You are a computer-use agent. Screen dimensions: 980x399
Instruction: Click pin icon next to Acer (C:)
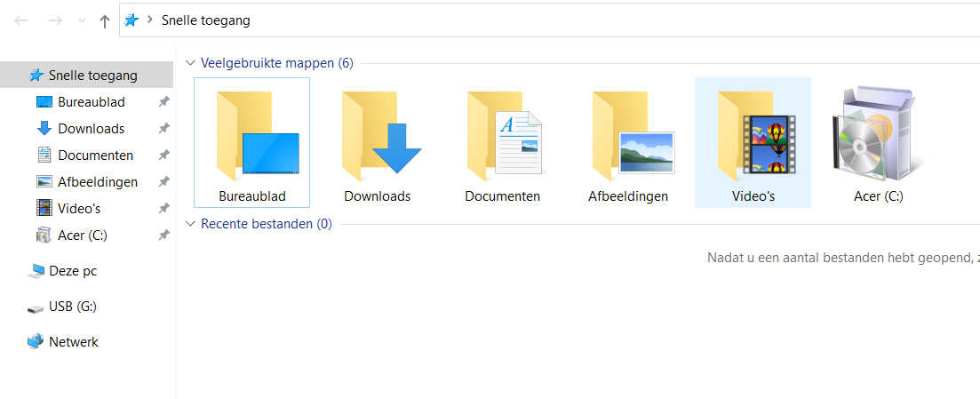point(163,235)
